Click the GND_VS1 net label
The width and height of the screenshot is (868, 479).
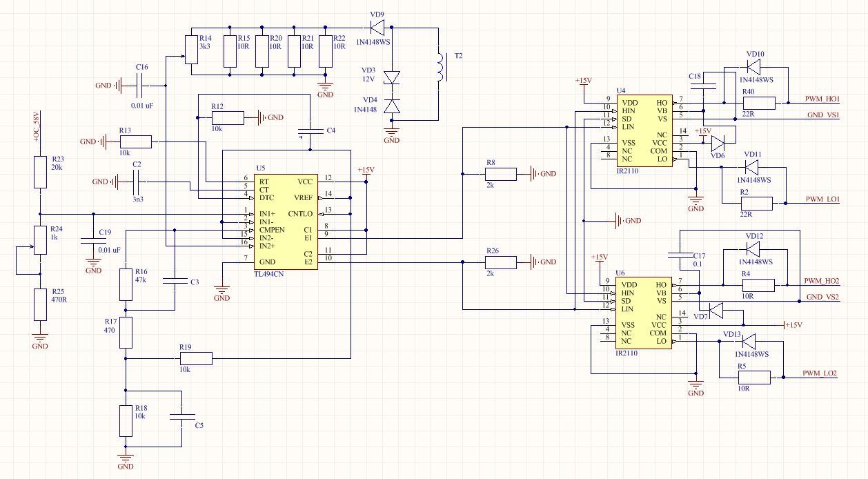(x=823, y=115)
